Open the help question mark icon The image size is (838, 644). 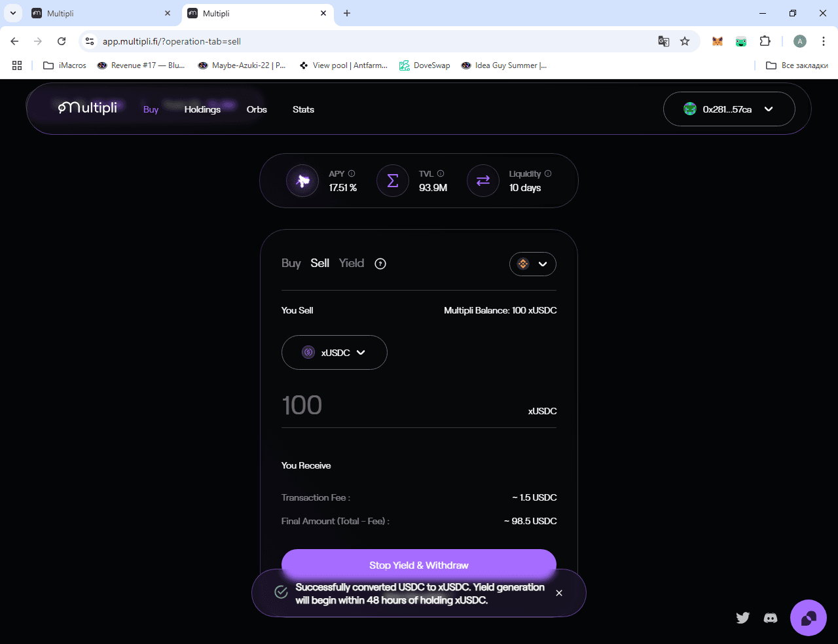pos(380,264)
